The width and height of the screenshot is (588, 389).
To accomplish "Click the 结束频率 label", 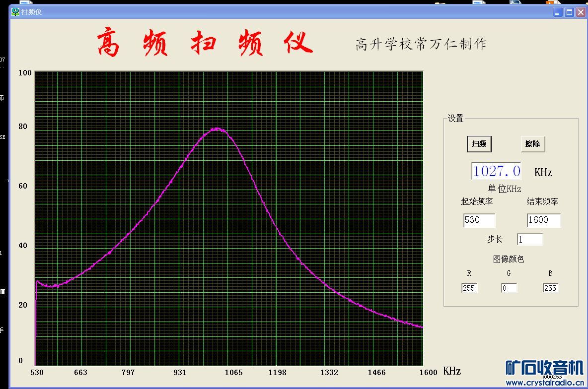I will (542, 201).
